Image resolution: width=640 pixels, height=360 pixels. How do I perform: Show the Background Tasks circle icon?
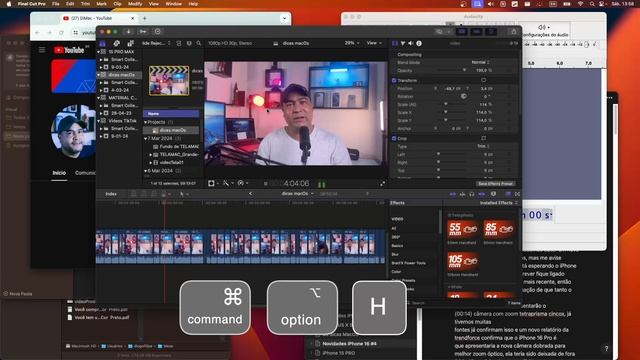click(x=158, y=31)
